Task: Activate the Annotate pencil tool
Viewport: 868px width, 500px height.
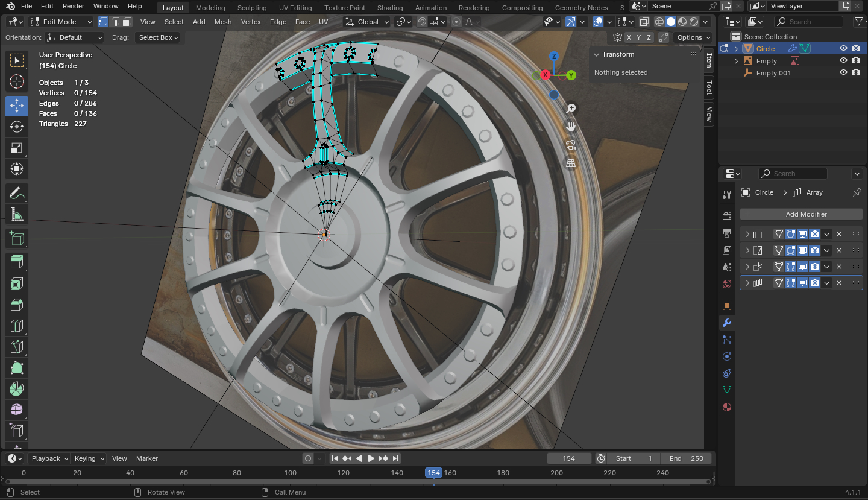Action: pos(17,194)
